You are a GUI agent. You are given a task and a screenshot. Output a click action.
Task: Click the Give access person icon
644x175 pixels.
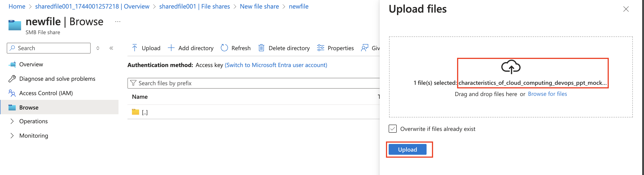(x=365, y=48)
